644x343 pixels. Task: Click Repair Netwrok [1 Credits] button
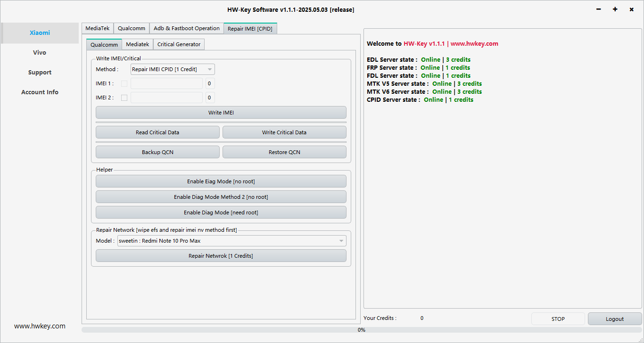(221, 256)
